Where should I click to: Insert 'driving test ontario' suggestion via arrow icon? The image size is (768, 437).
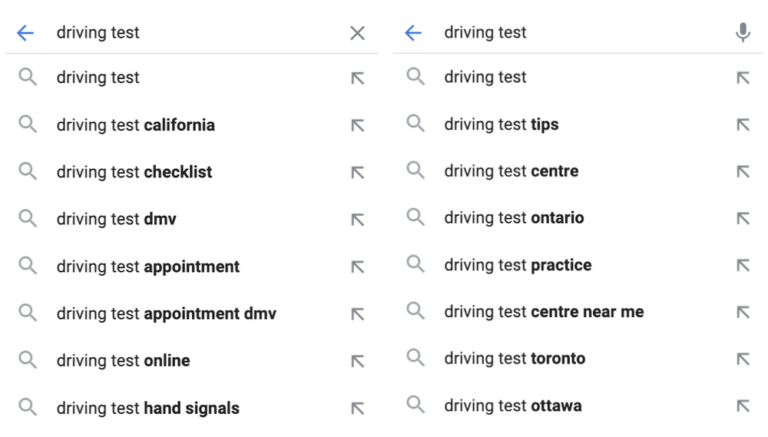[742, 219]
